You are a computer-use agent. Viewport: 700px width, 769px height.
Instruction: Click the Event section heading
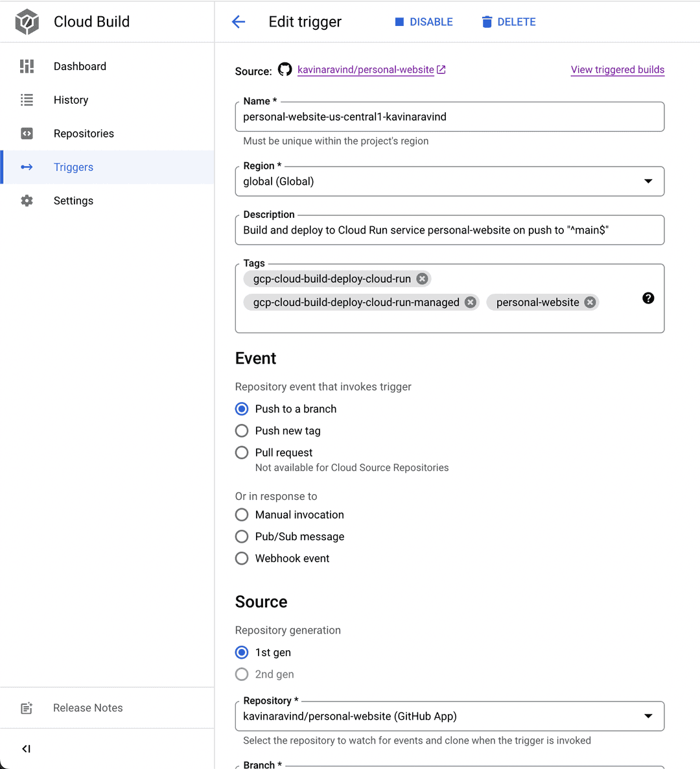point(256,358)
